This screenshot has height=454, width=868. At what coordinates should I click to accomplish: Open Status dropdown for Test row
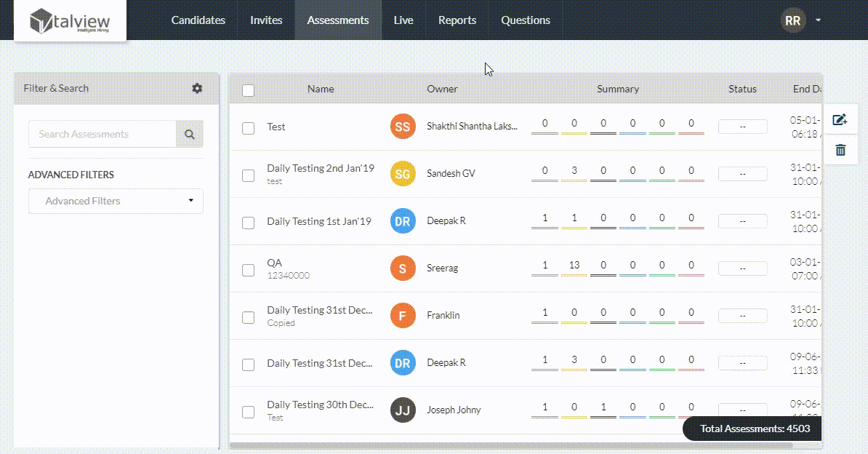tap(742, 127)
